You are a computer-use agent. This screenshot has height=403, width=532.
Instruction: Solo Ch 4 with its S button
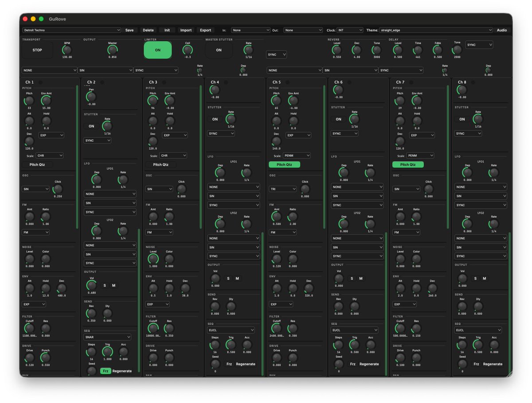coord(228,278)
